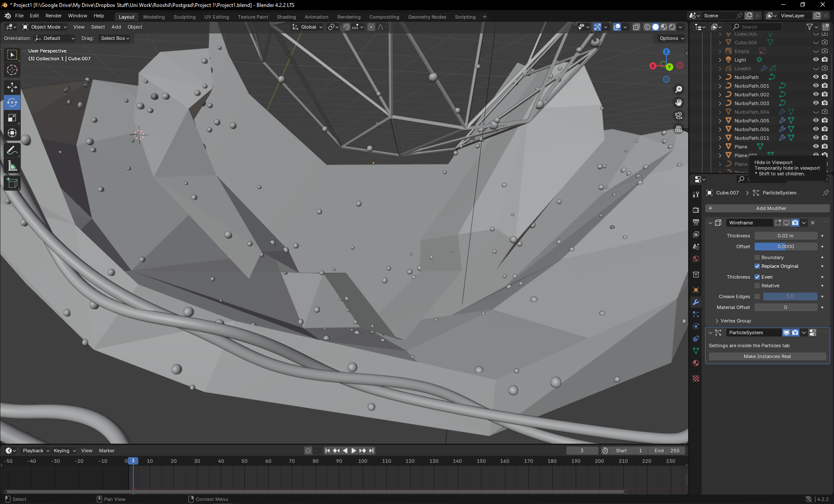834x504 pixels.
Task: Click the 3D Cursor tool
Action: pyautogui.click(x=12, y=70)
